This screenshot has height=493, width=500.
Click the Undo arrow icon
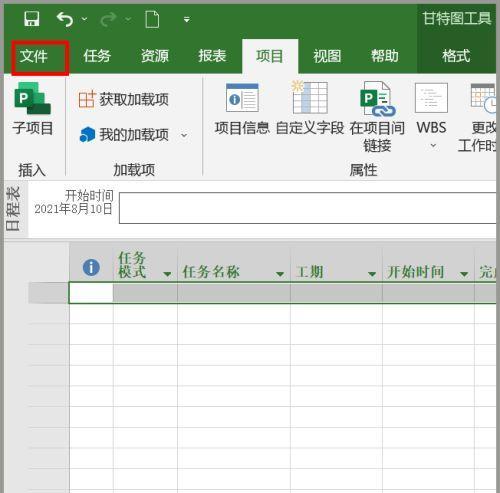(x=65, y=19)
